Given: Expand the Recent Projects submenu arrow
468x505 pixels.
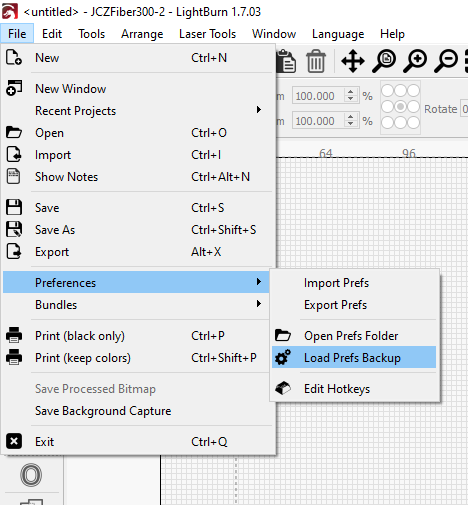Looking at the screenshot, I should (x=259, y=110).
